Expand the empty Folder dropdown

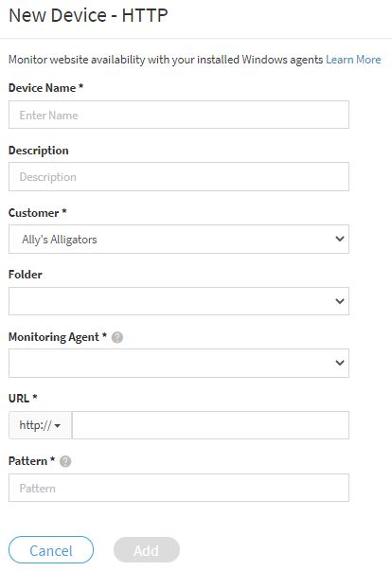tap(179, 301)
